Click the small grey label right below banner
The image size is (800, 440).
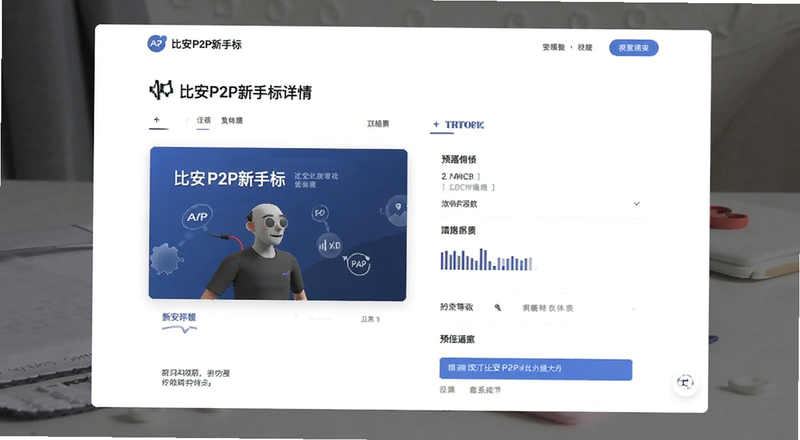coord(370,319)
